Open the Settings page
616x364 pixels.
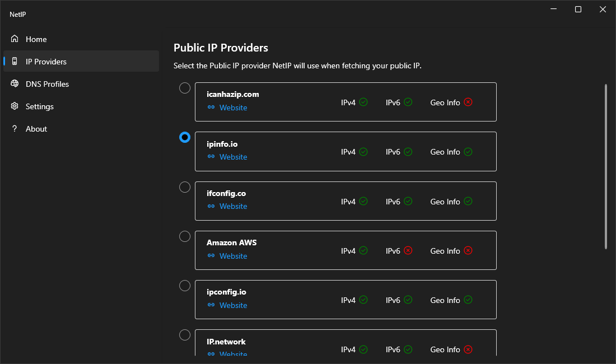[81, 106]
